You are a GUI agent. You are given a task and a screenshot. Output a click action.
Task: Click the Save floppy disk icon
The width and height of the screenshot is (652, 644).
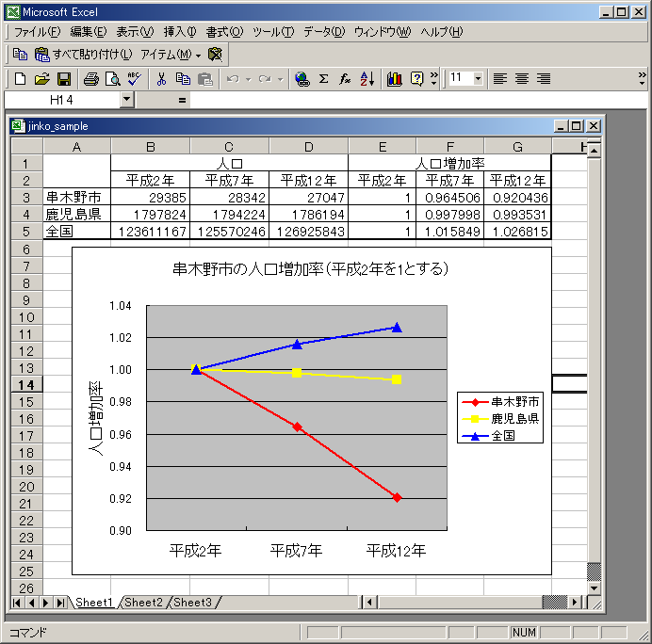point(64,78)
